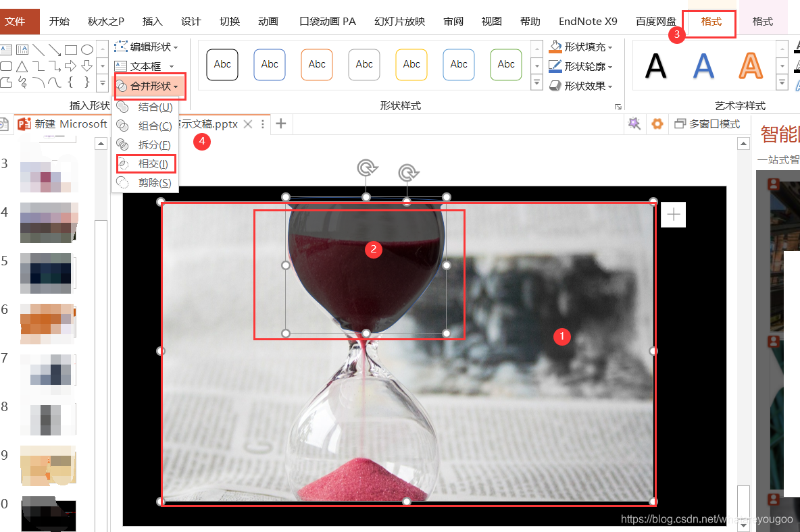Apply blue letter A WordArt style

coord(703,65)
